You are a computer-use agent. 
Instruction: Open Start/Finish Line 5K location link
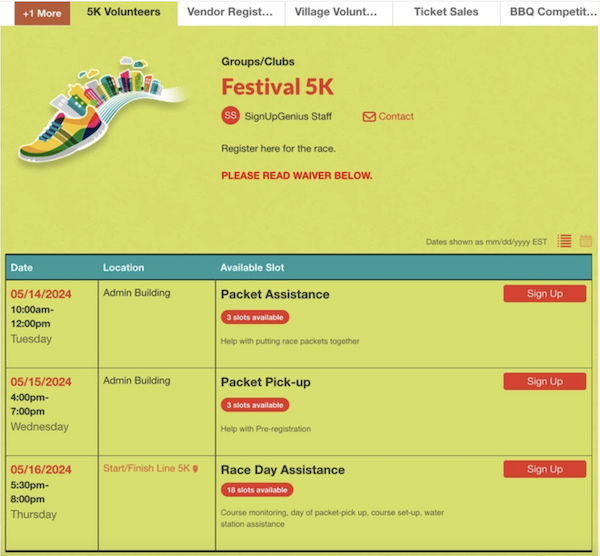point(147,468)
